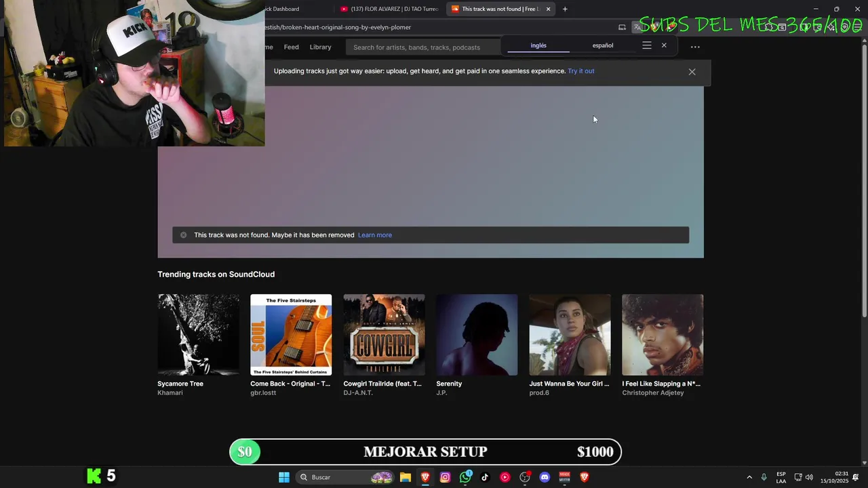This screenshot has width=868, height=488.
Task: Open the SoundCloud Library page
Action: pos(320,47)
